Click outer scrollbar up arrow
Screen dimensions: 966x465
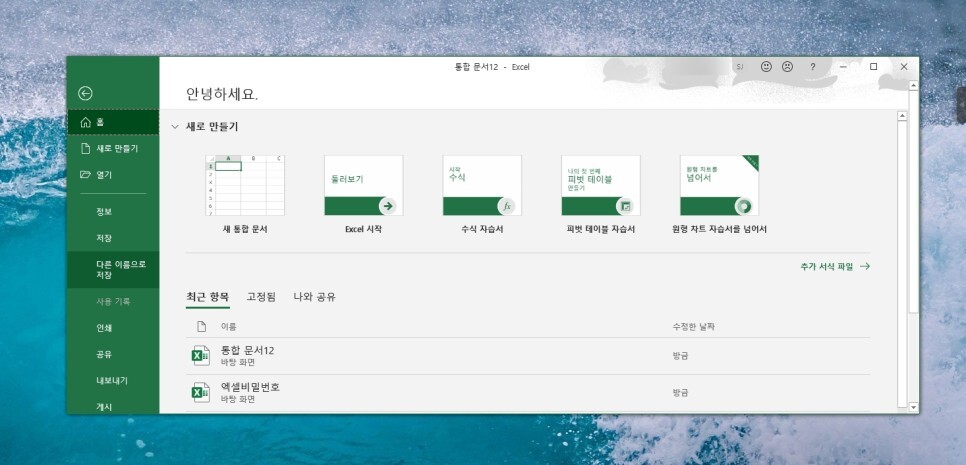(x=914, y=86)
